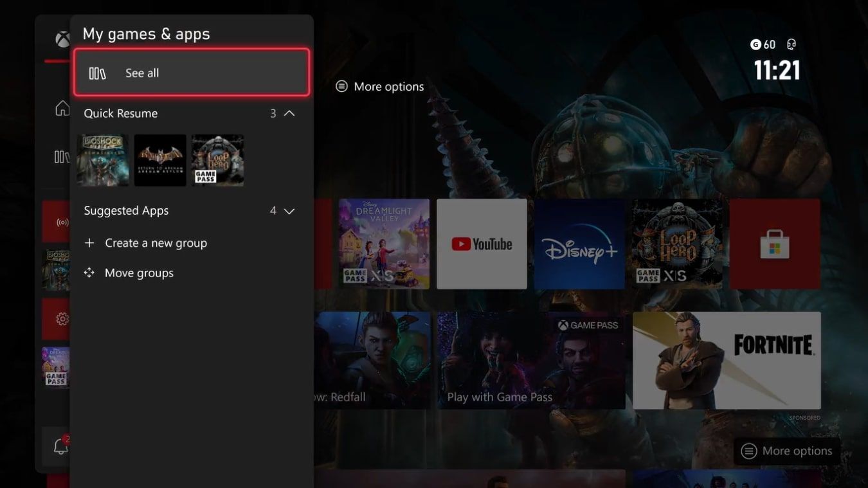
Task: Resume Loop Hero from Quick Resume
Action: click(217, 160)
